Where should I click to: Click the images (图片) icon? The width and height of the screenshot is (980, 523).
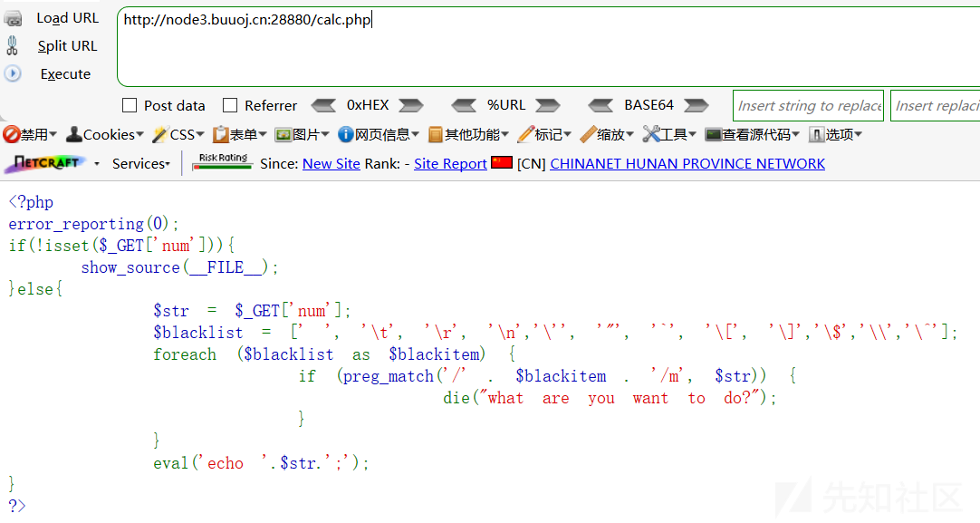pos(283,134)
